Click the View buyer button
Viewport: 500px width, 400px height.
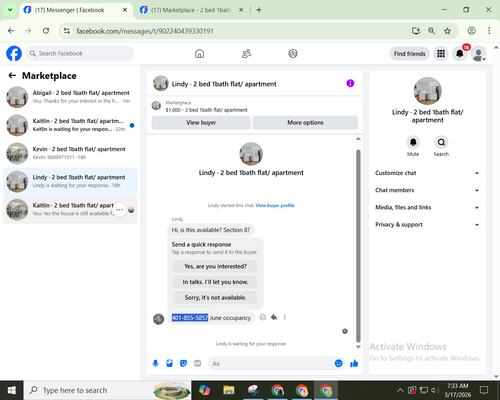[201, 123]
